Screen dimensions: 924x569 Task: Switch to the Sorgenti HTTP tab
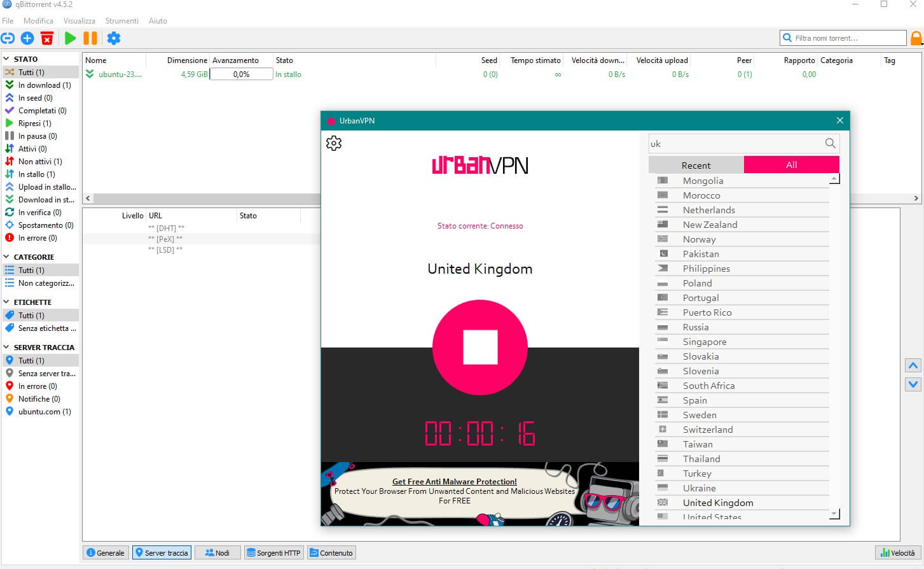(273, 552)
